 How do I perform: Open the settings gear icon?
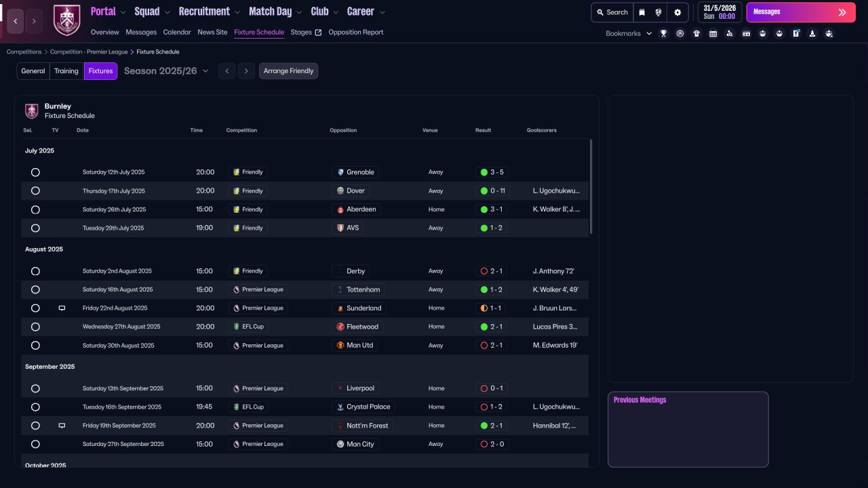[x=677, y=12]
